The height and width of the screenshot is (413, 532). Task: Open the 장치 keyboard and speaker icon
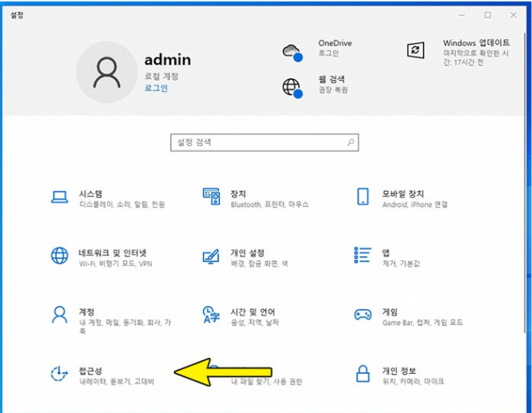click(212, 197)
